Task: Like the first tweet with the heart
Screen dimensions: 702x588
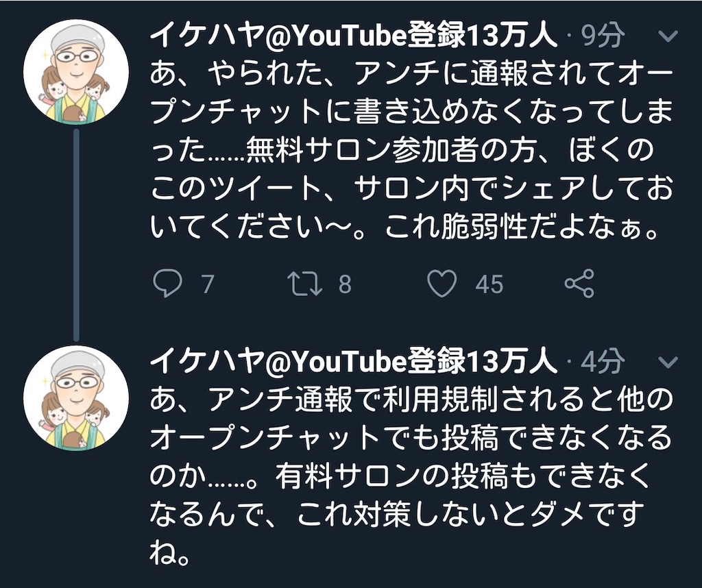Action: pos(442,284)
